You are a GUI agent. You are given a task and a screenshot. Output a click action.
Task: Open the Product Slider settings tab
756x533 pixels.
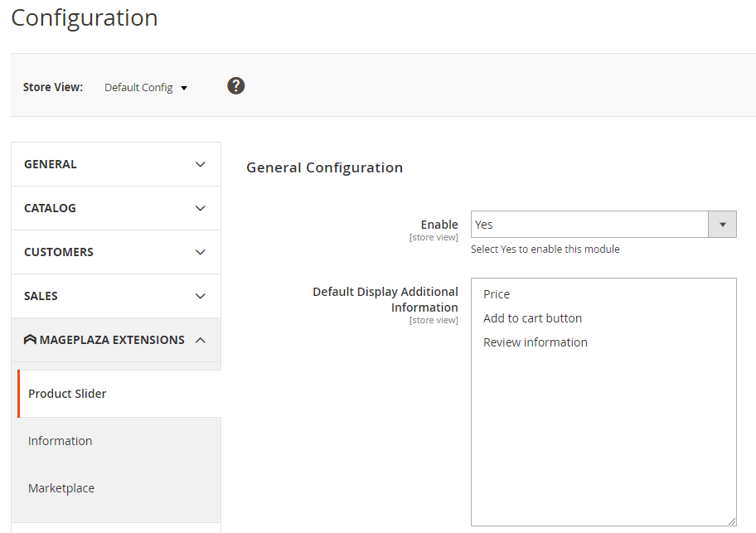(67, 394)
